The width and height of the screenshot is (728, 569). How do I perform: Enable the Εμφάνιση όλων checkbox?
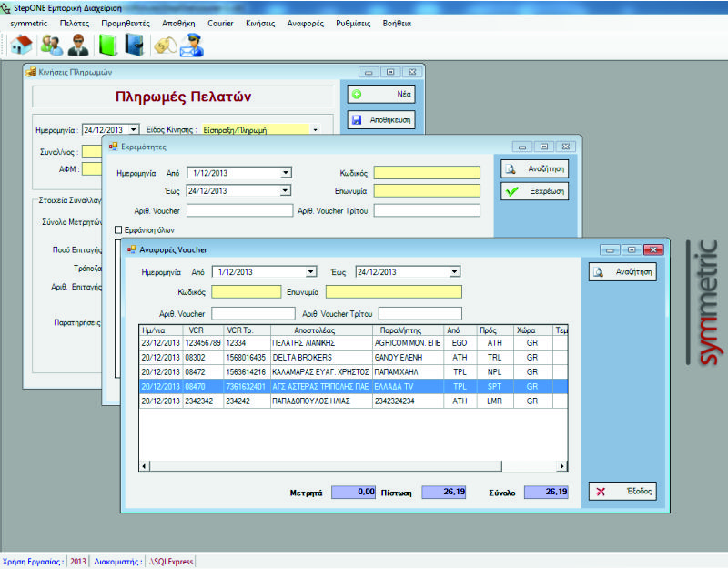tap(118, 230)
